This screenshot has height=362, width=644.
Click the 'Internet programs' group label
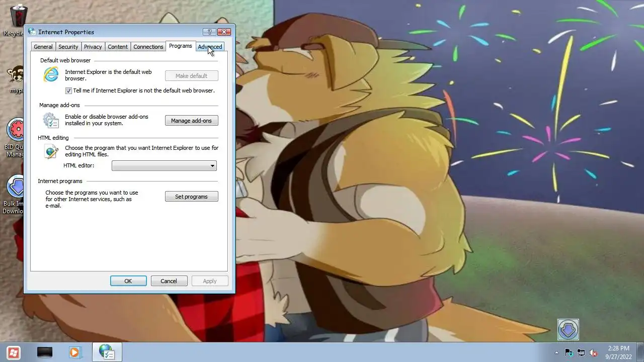click(x=60, y=181)
